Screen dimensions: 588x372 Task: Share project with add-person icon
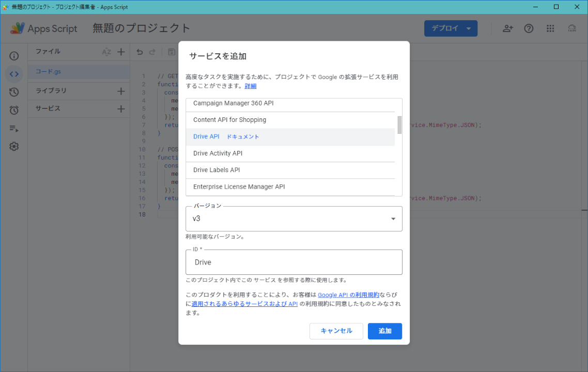pos(508,28)
